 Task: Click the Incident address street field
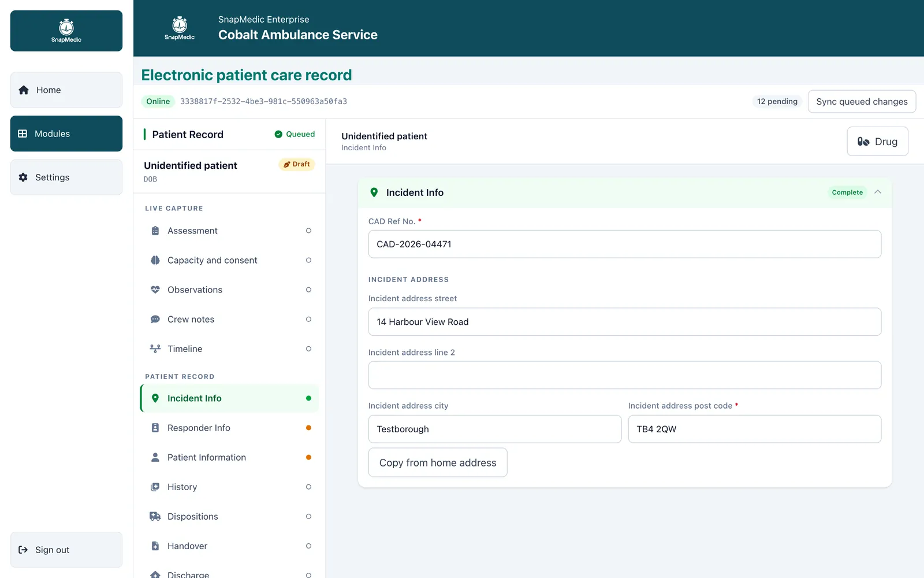[x=625, y=322]
